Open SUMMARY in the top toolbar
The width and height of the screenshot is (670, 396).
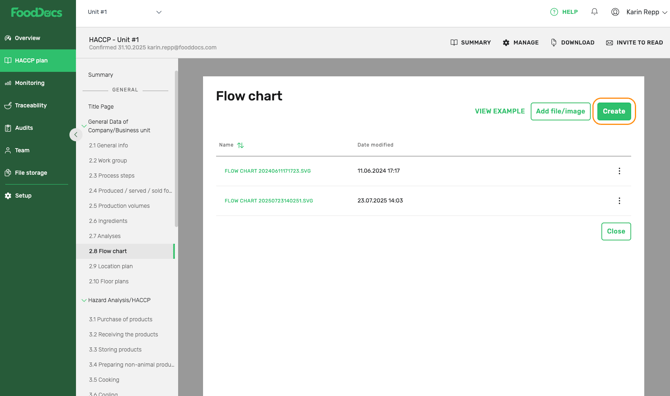coord(476,42)
